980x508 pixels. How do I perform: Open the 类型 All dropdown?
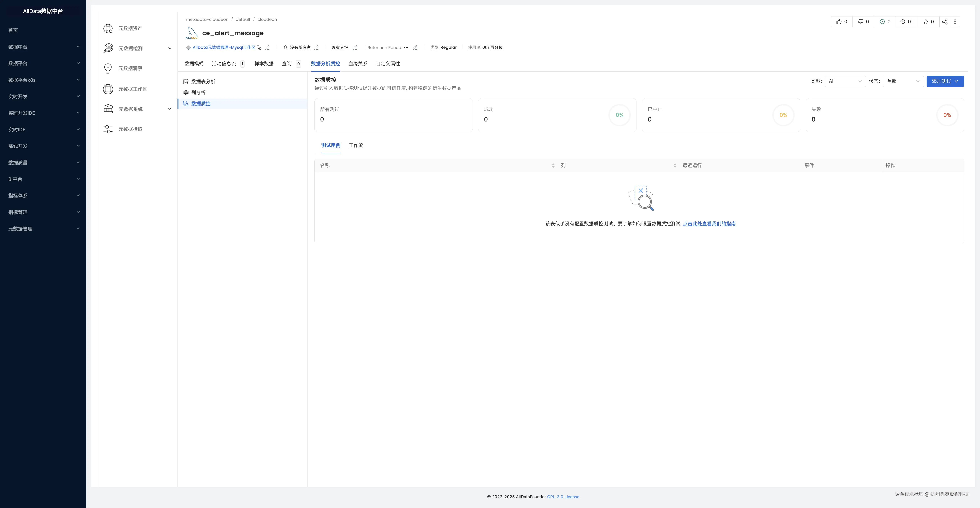pyautogui.click(x=845, y=81)
